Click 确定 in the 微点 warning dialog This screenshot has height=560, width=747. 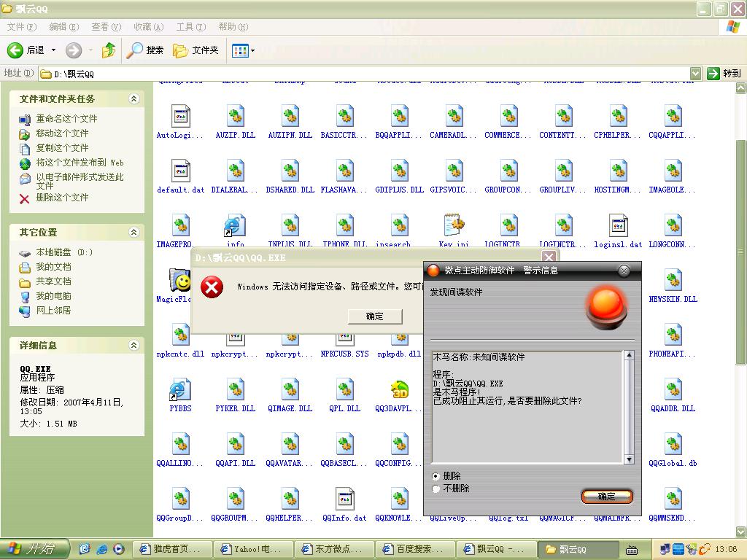[x=607, y=497]
